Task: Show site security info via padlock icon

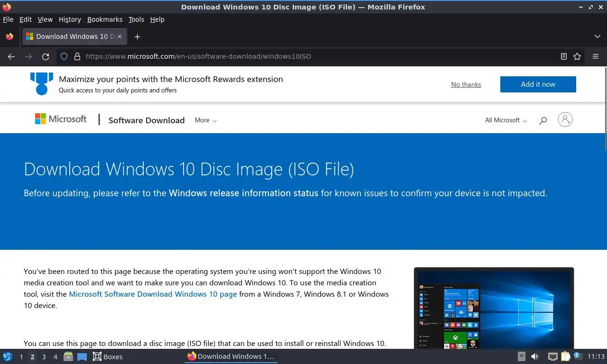Action: pyautogui.click(x=77, y=56)
